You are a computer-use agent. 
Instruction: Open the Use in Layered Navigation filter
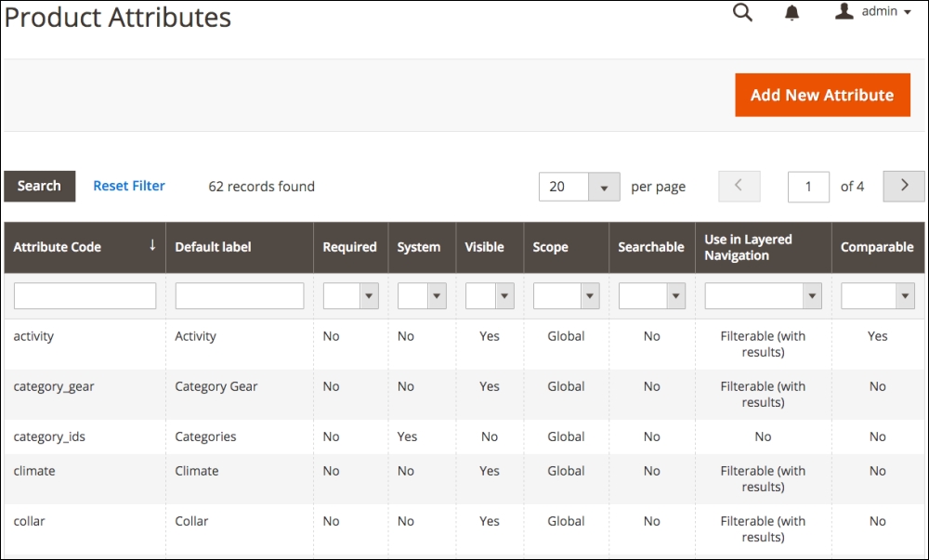(763, 296)
